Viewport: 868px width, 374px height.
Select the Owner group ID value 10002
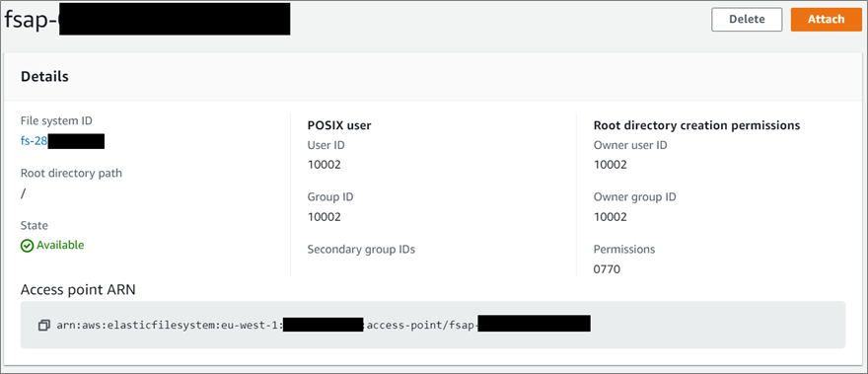pos(611,217)
